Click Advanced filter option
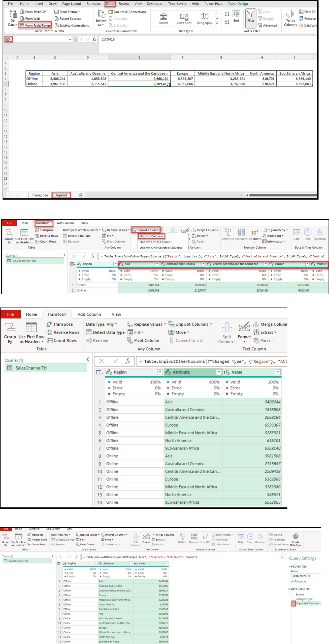The width and height of the screenshot is (329, 644). point(268,25)
